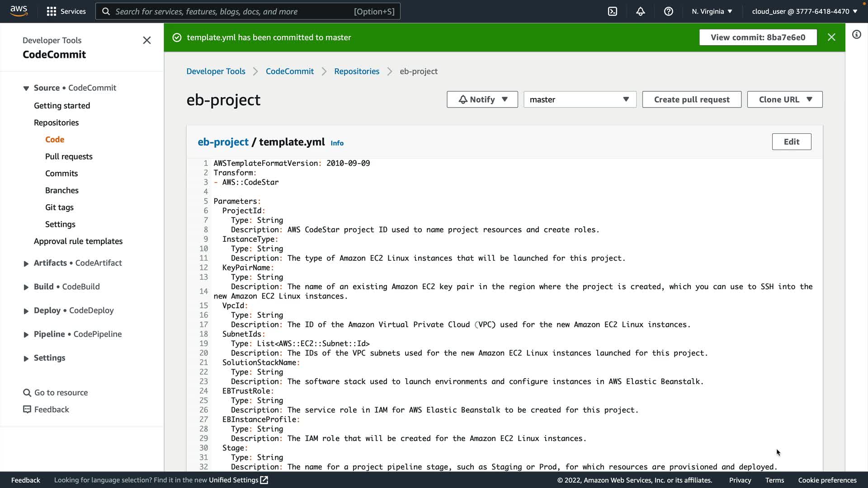Click Go to resource search icon
This screenshot has height=488, width=868.
(x=27, y=393)
